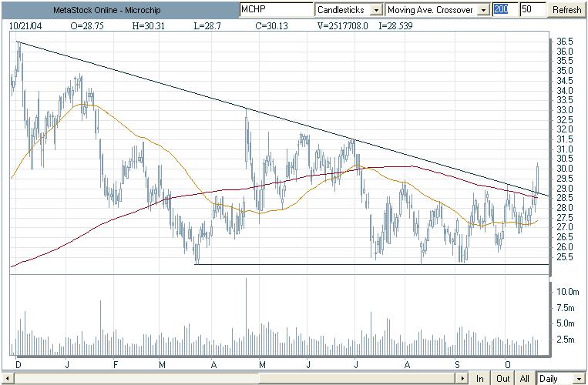Click the 50 period input field
The width and height of the screenshot is (588, 385).
point(533,10)
